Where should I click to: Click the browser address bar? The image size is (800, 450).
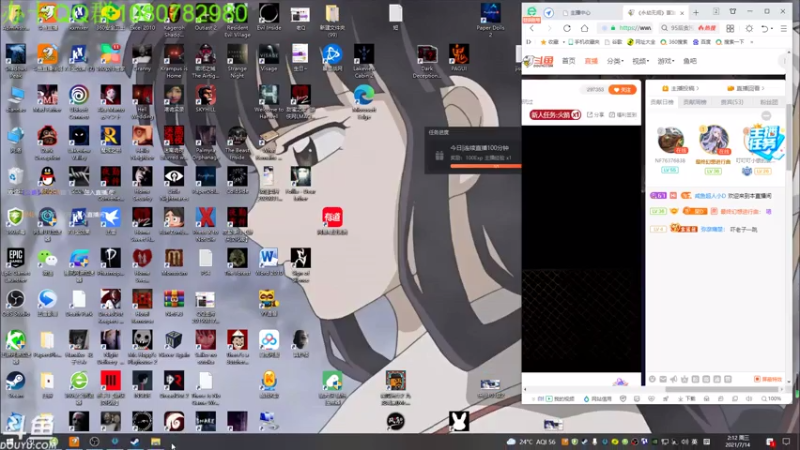[x=627, y=28]
